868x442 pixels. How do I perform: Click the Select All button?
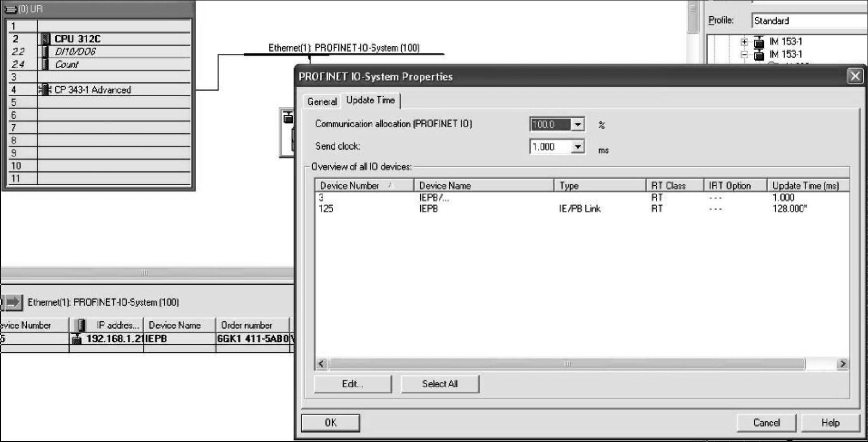pos(440,384)
